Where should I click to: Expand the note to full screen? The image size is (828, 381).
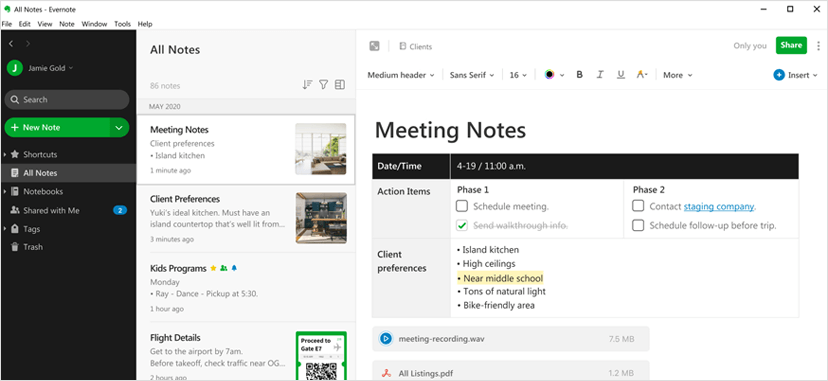tap(374, 46)
